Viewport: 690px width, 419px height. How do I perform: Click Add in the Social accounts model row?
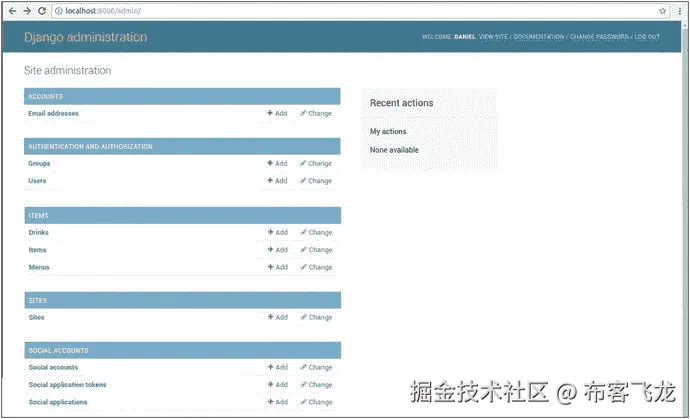tap(278, 368)
